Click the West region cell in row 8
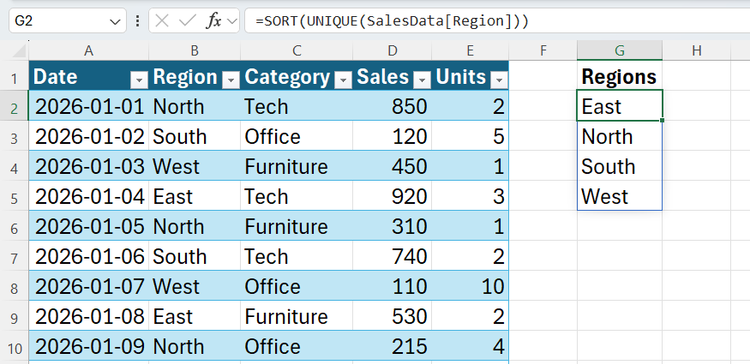750x364 pixels. [x=194, y=286]
